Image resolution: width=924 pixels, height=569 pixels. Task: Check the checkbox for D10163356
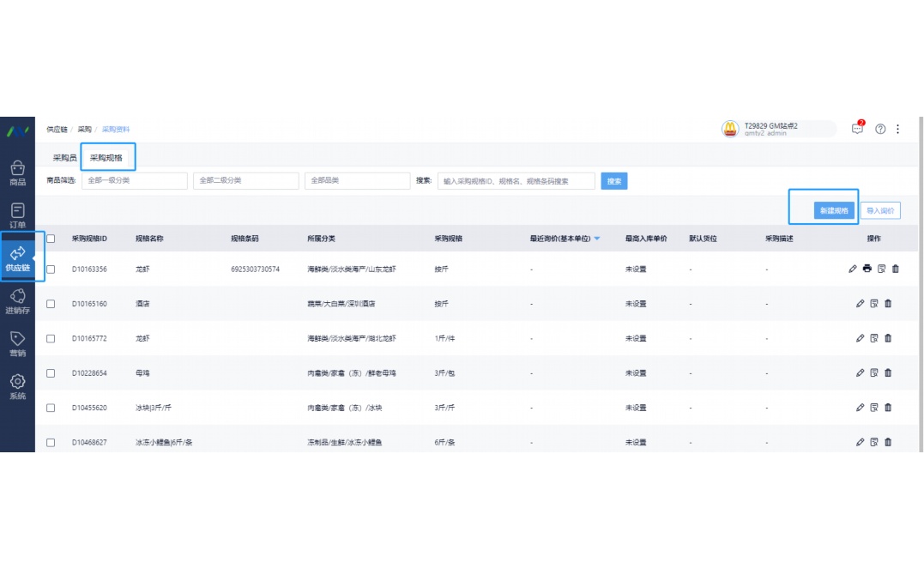point(50,269)
